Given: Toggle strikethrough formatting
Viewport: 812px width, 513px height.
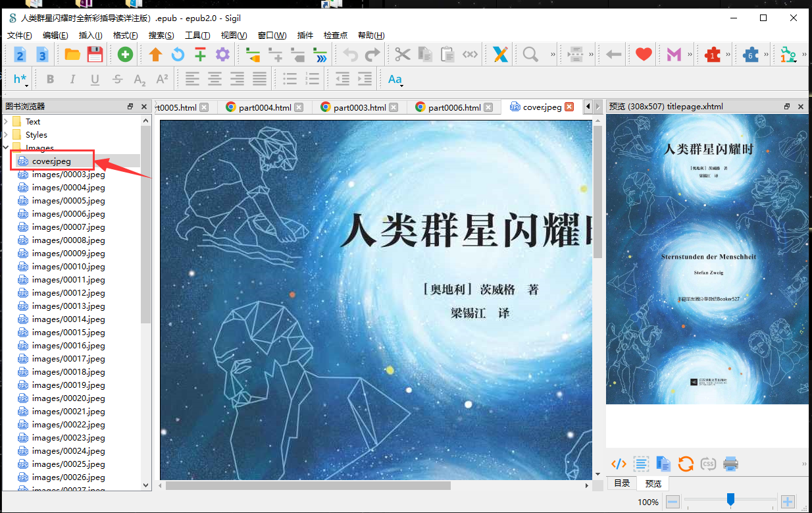Looking at the screenshot, I should click(117, 80).
